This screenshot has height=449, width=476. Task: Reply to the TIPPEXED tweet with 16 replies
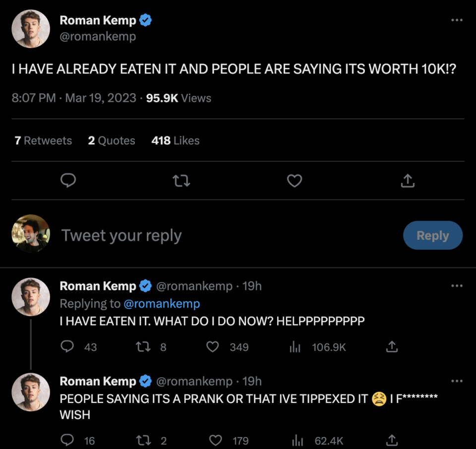[67, 441]
